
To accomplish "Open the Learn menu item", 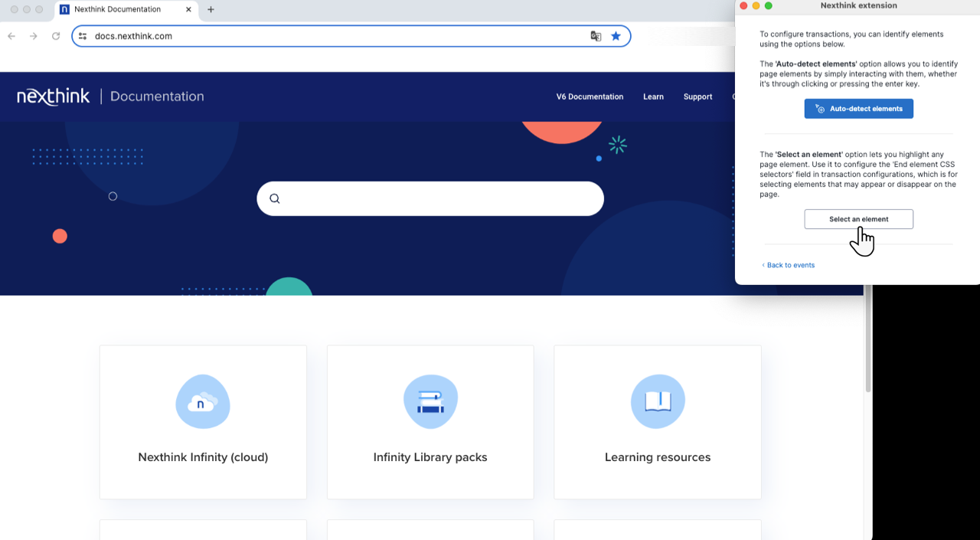I will [x=653, y=97].
